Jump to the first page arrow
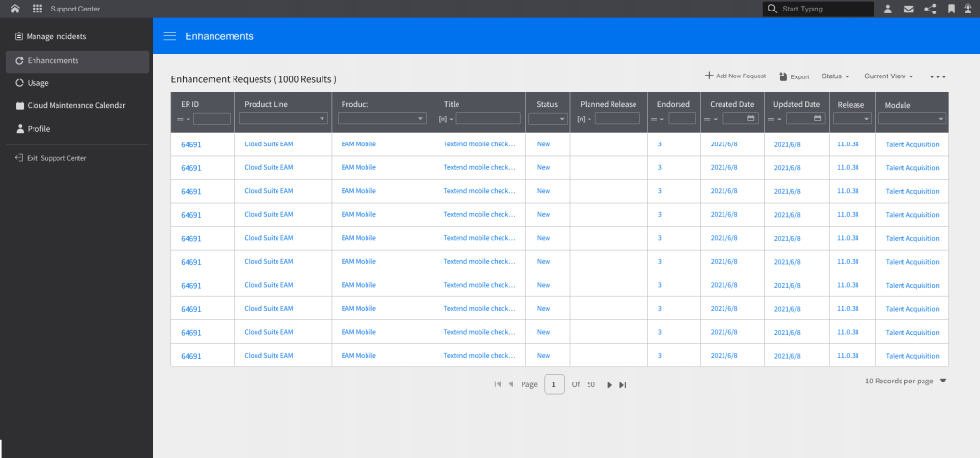980x458 pixels. click(x=498, y=384)
